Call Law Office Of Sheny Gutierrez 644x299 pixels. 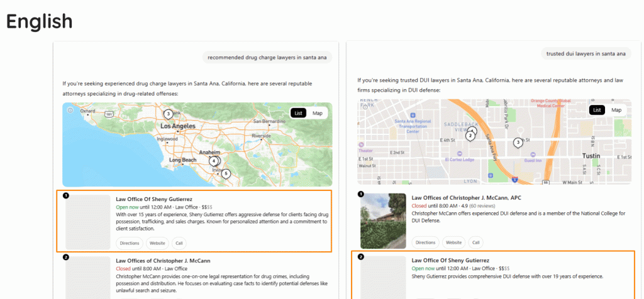(x=179, y=243)
